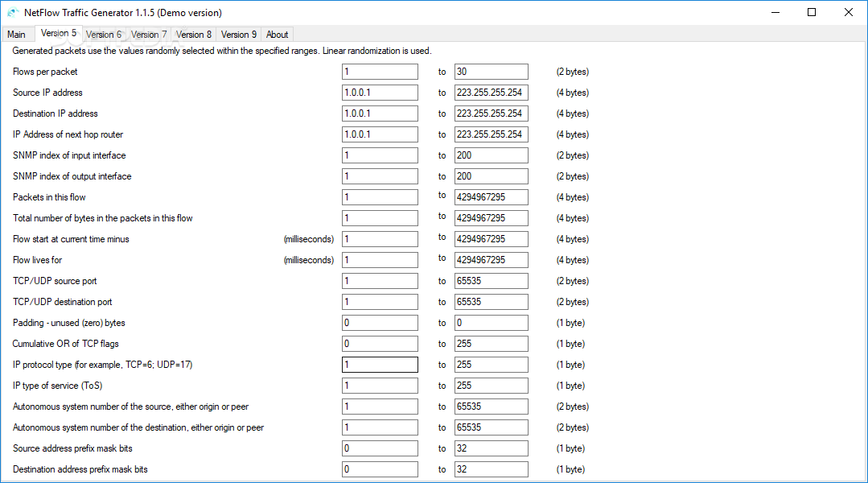Select the Version 5 tab

point(59,33)
